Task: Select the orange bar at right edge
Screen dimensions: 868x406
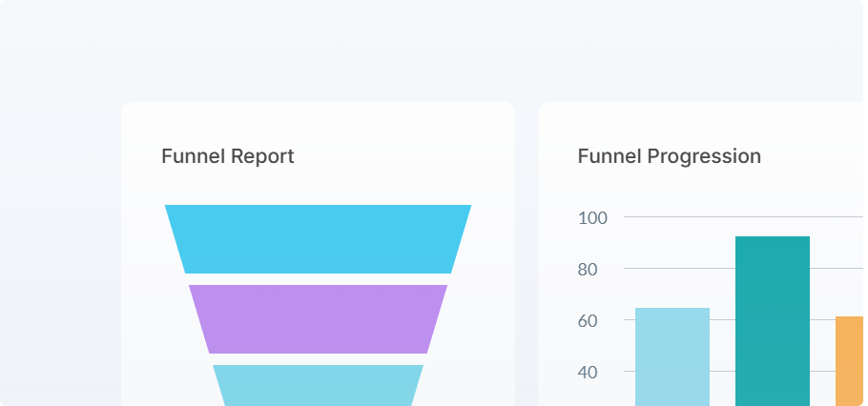Action: 849,360
